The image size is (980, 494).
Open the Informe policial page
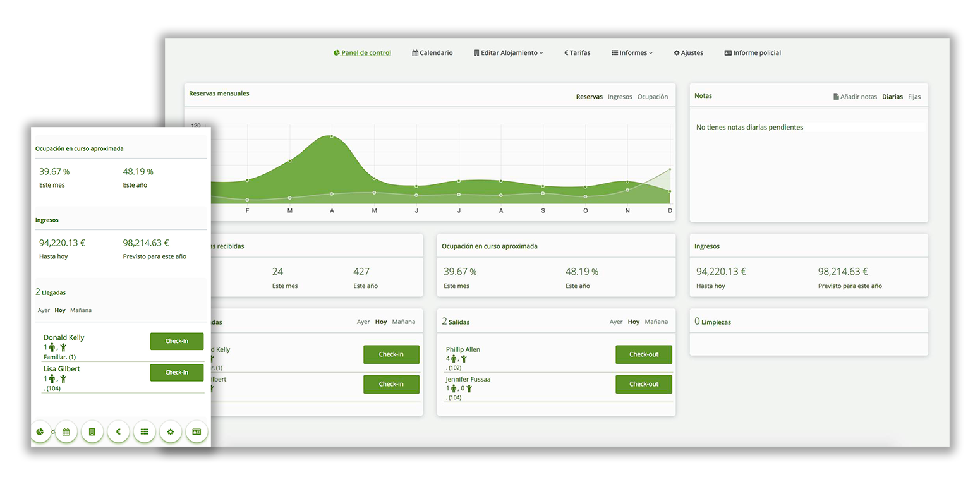pyautogui.click(x=753, y=53)
